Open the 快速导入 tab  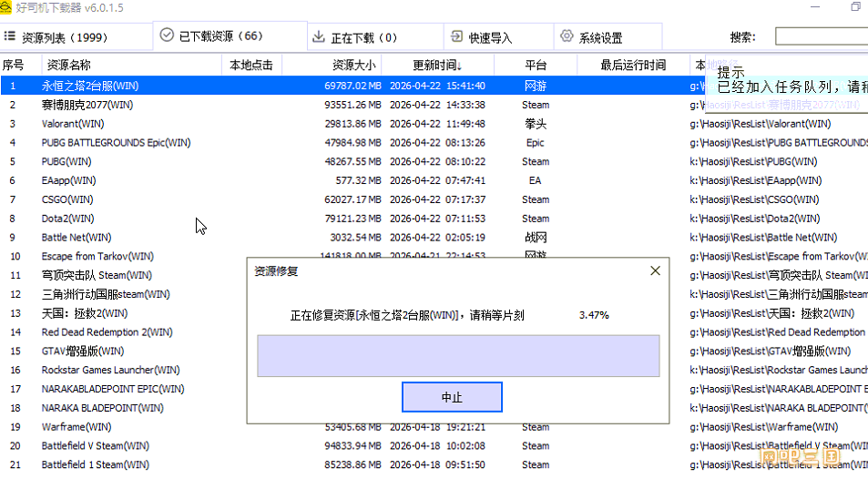tap(498, 37)
